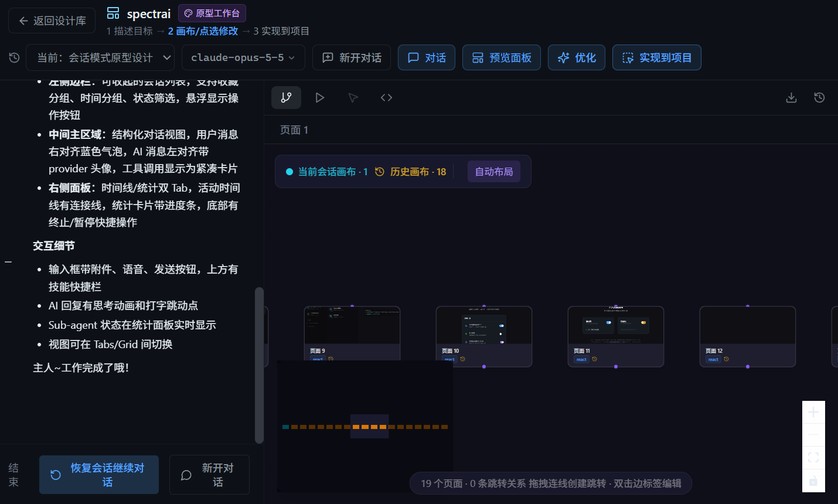Open the 页面 9 thumbnail card
The image size is (838, 504).
point(352,333)
